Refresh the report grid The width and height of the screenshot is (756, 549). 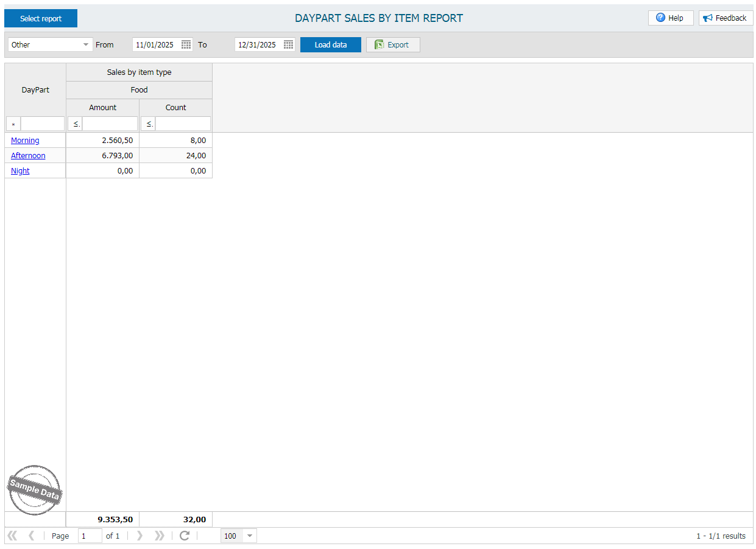pyautogui.click(x=185, y=536)
